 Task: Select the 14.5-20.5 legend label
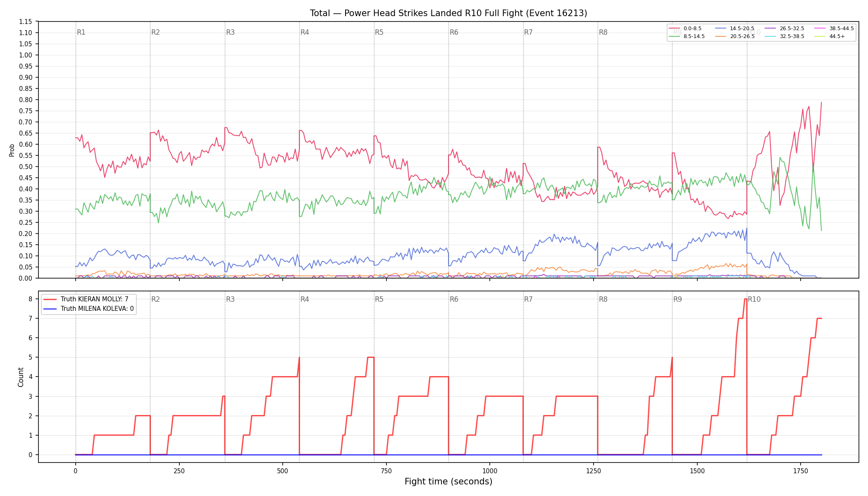[x=742, y=29]
